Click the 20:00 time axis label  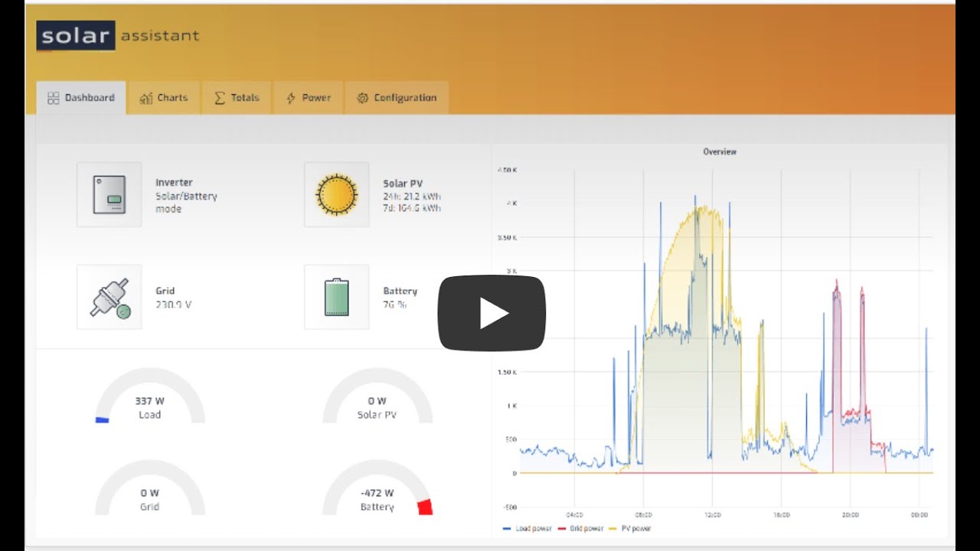coord(850,515)
